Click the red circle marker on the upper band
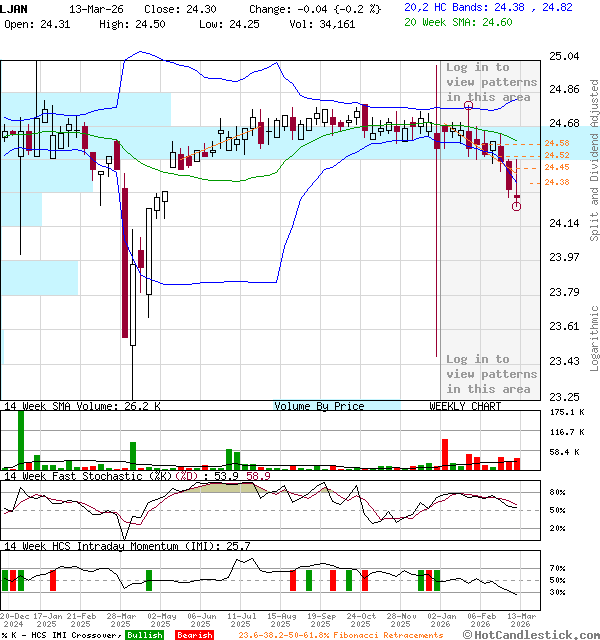Viewport: 600px width, 640px height. [x=469, y=106]
